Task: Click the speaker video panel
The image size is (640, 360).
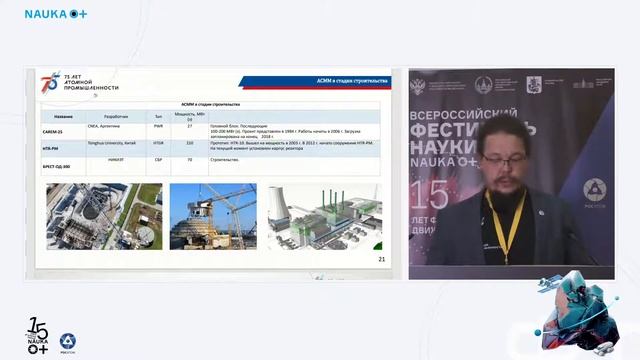Action: 512,174
